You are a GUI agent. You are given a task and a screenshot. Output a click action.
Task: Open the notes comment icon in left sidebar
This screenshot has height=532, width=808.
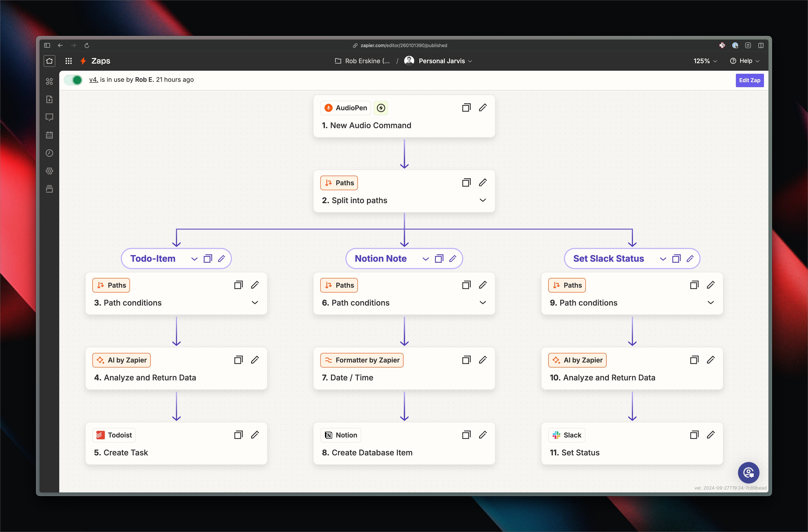[x=50, y=117]
